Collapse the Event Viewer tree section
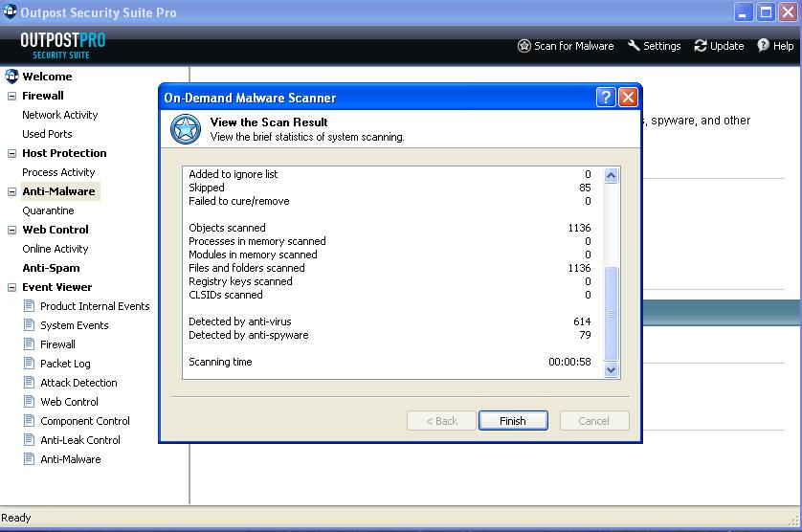Image resolution: width=802 pixels, height=532 pixels. (x=11, y=287)
